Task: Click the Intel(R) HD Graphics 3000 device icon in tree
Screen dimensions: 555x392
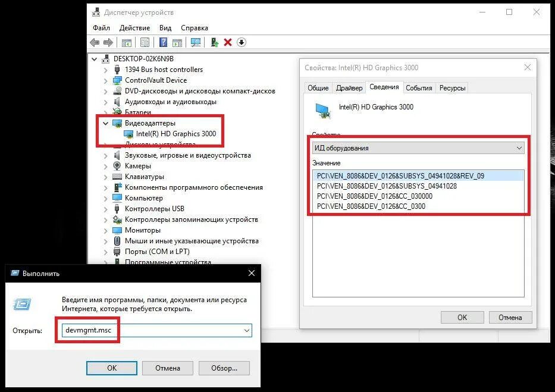Action: pyautogui.click(x=128, y=134)
